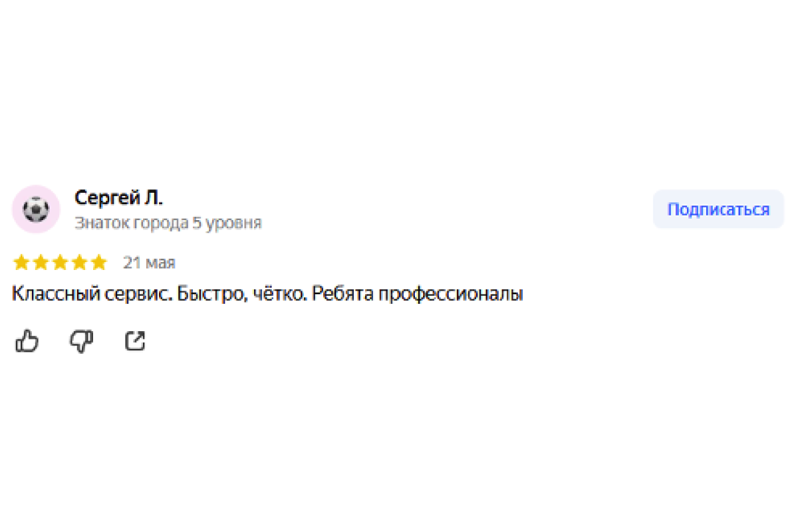Click the word Классный in review

tap(49, 294)
